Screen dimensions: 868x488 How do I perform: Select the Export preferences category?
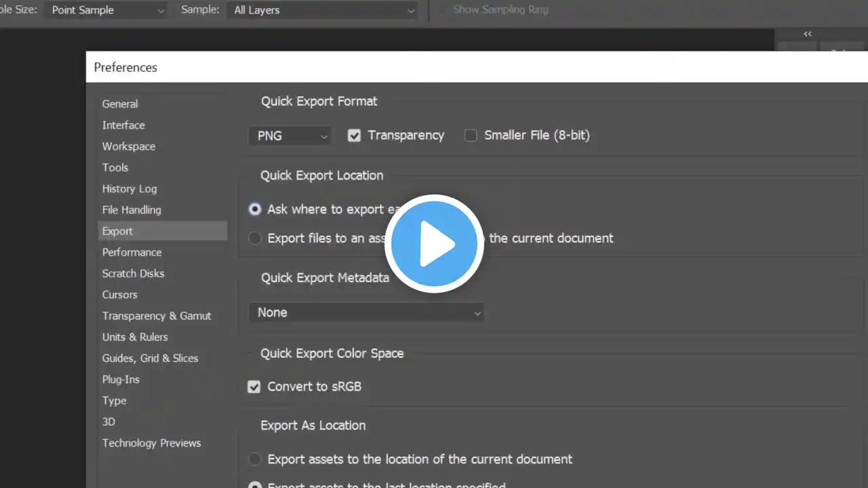pyautogui.click(x=162, y=230)
